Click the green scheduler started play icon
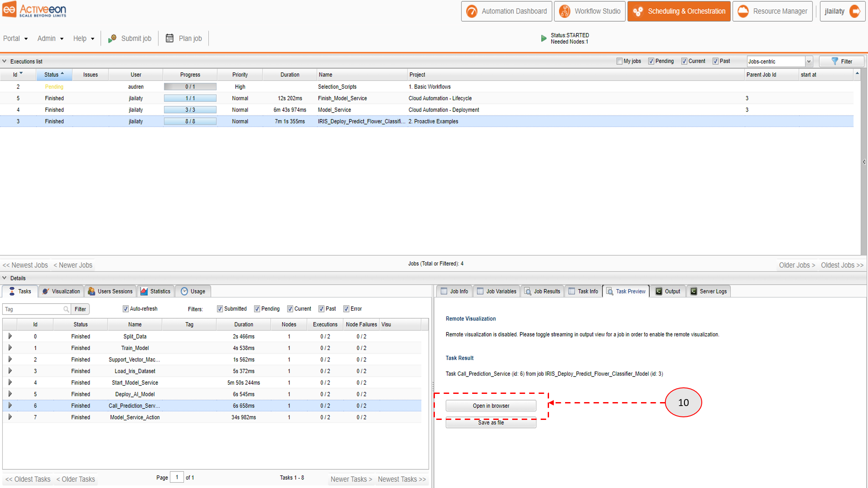Viewport: 868px width, 488px height. click(x=543, y=39)
